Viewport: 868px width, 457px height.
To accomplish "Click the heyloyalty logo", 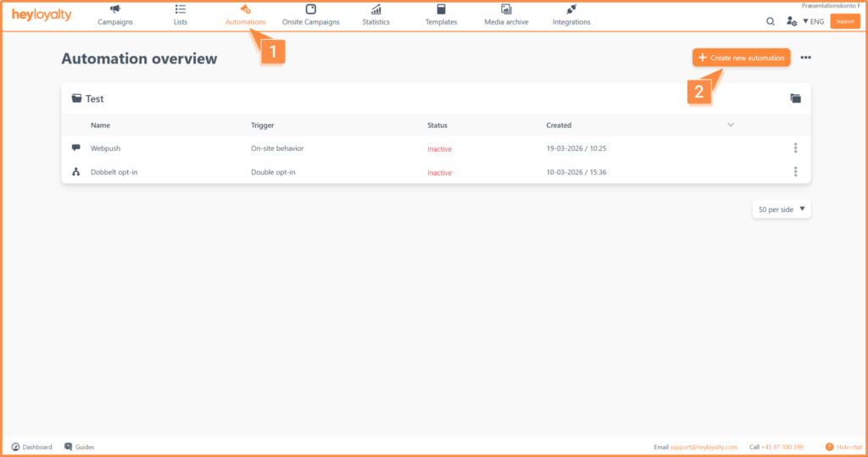I will pyautogui.click(x=42, y=15).
